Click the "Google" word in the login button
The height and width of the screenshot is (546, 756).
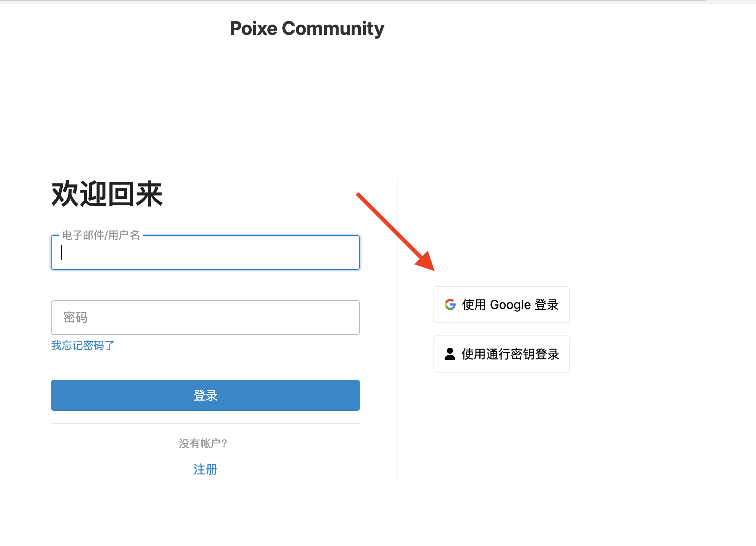point(510,305)
